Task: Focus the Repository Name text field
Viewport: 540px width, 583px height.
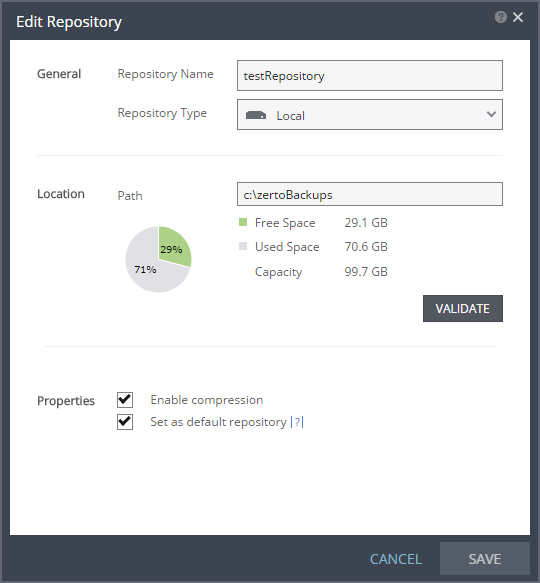Action: 370,75
